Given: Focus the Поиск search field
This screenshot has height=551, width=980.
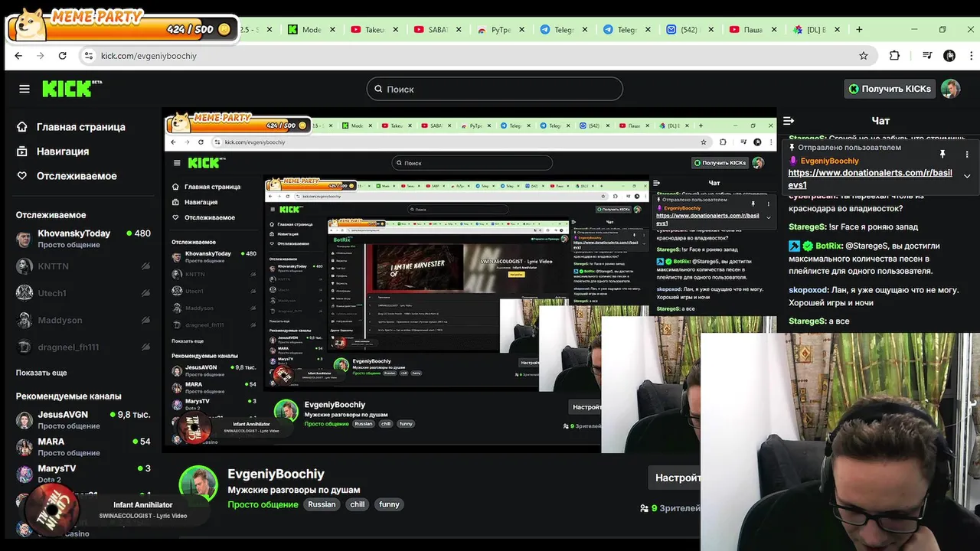Looking at the screenshot, I should (495, 89).
